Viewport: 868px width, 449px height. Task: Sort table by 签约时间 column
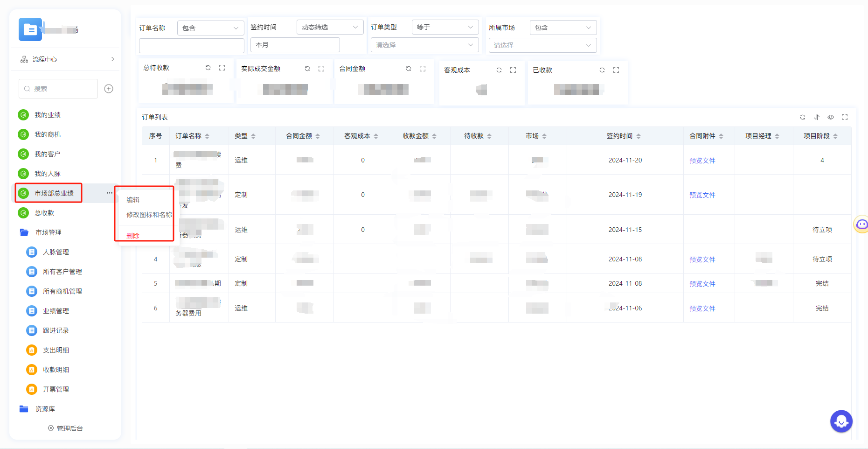point(639,136)
